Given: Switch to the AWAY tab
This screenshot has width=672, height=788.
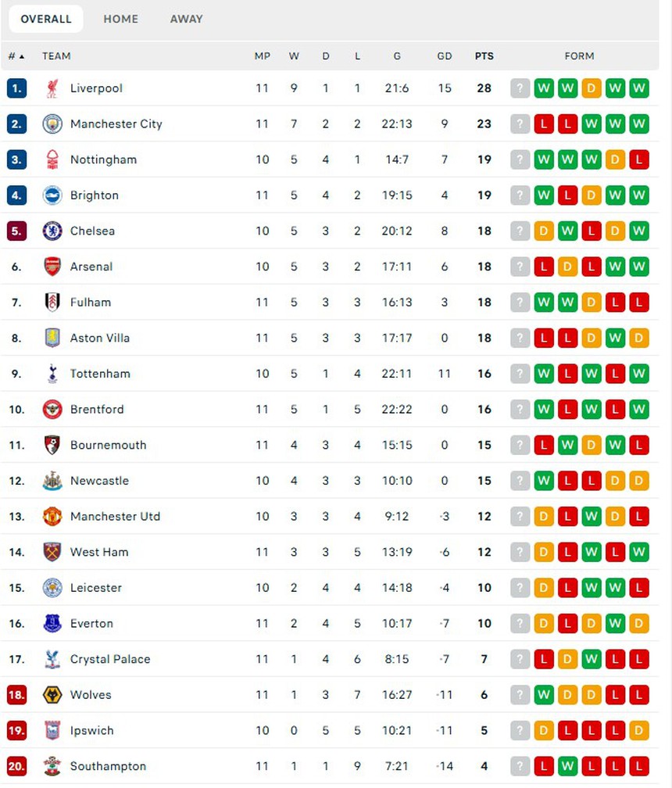Looking at the screenshot, I should tap(186, 19).
